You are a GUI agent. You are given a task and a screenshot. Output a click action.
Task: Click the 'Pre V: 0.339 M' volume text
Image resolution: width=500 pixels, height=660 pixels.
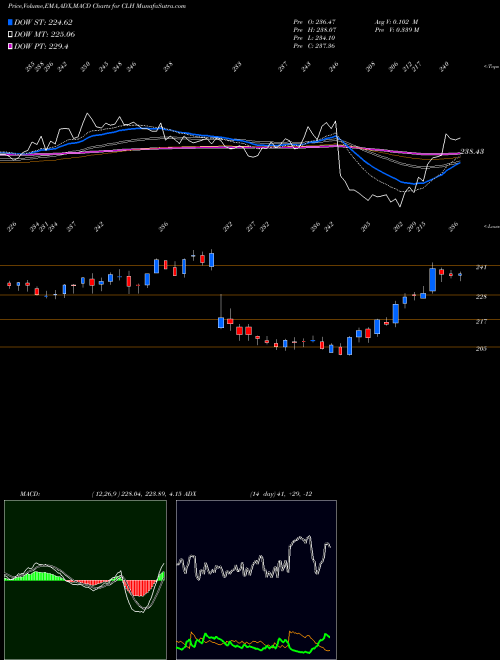coord(396,30)
